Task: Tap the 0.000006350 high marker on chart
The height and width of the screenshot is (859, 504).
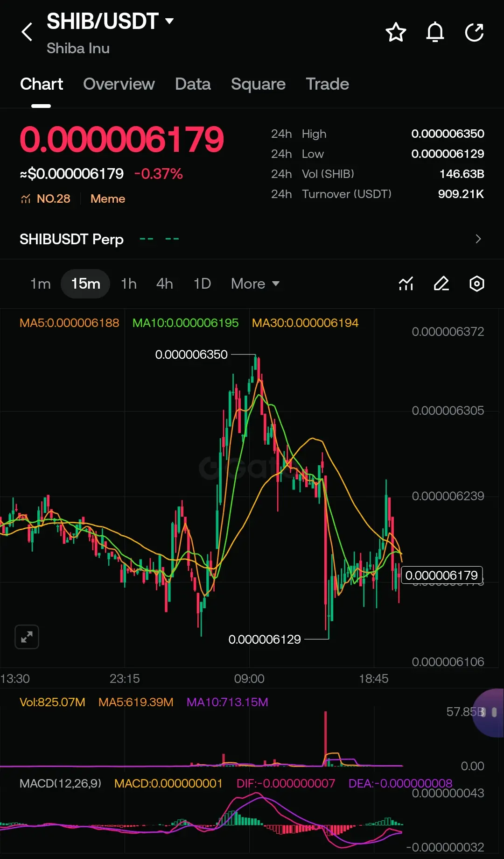Action: click(x=191, y=355)
